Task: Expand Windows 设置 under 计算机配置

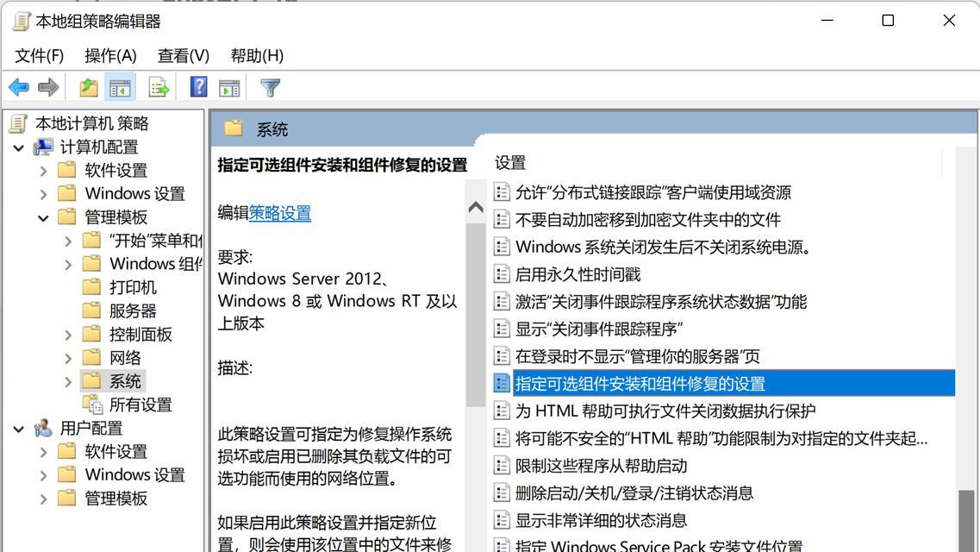Action: [x=43, y=194]
